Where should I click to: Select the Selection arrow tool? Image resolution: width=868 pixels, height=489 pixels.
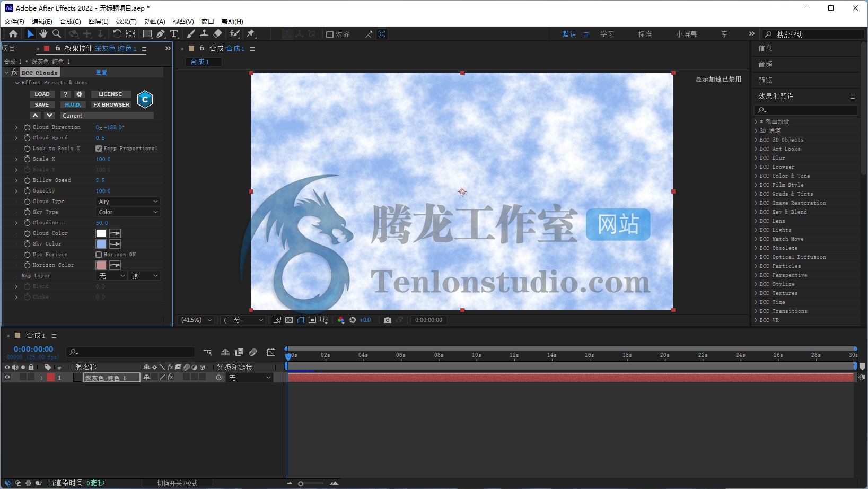tap(30, 34)
